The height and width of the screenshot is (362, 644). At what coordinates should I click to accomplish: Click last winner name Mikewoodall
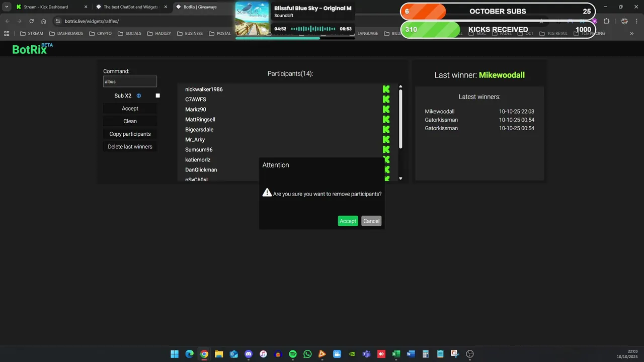[x=502, y=75]
